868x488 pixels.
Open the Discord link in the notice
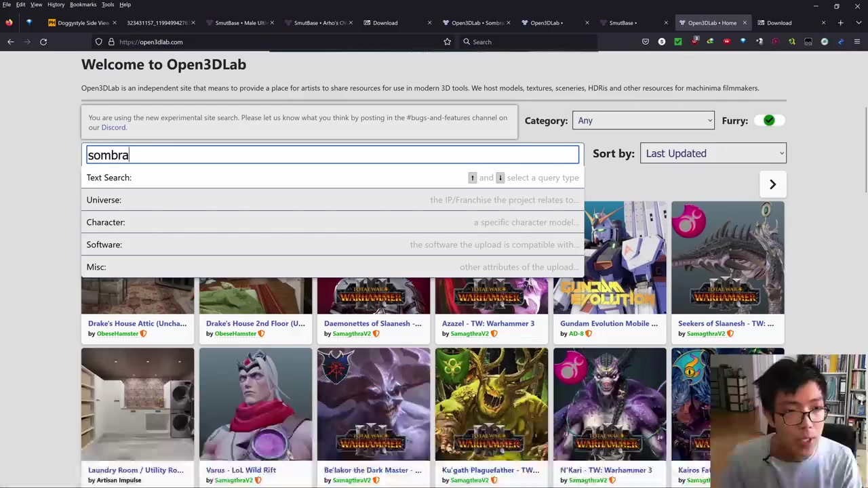[113, 127]
